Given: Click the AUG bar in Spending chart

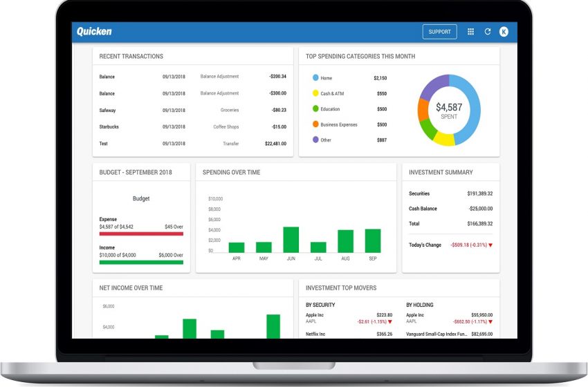Looking at the screenshot, I should click(345, 241).
